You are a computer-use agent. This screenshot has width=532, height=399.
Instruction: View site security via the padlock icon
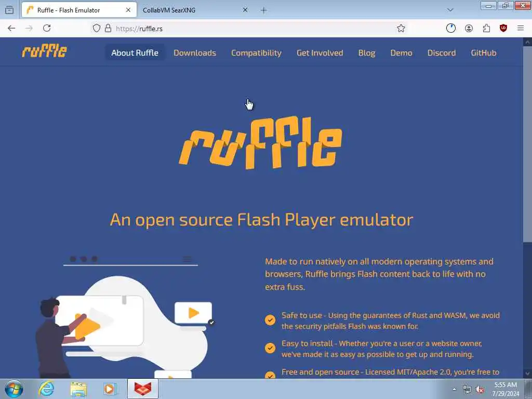click(x=108, y=29)
